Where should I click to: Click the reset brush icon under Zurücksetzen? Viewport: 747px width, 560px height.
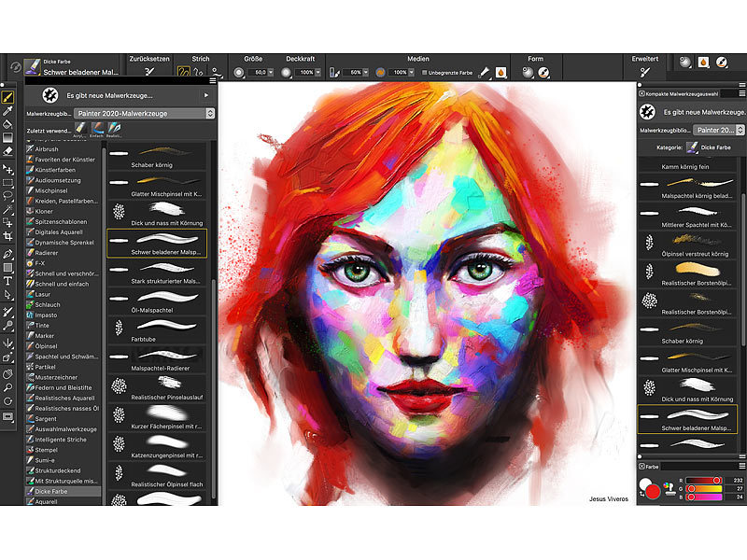[149, 72]
